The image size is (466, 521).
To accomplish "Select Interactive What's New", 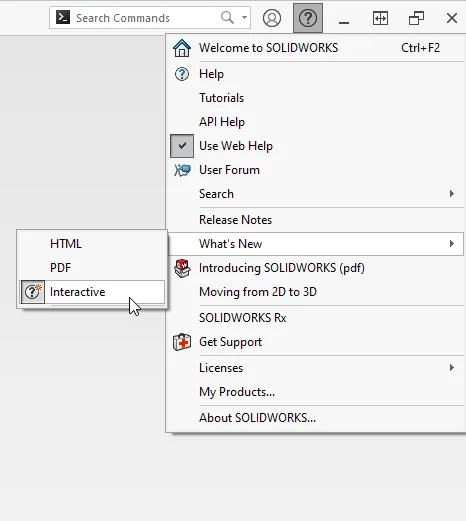I will [92, 292].
